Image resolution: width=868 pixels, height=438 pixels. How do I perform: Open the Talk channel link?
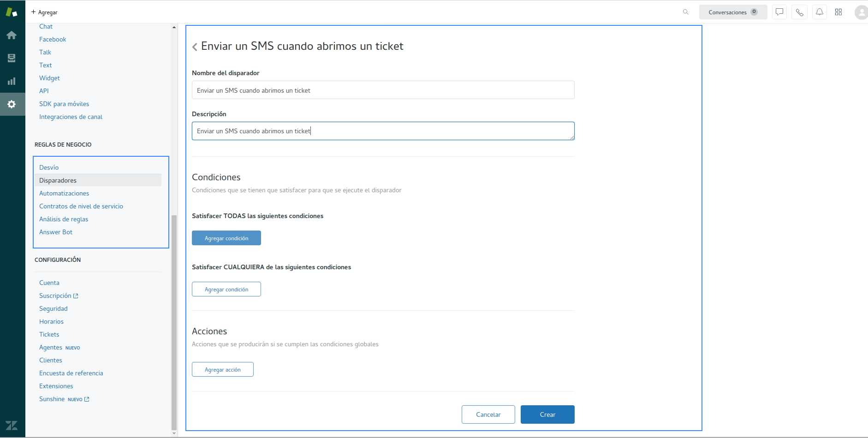click(45, 52)
